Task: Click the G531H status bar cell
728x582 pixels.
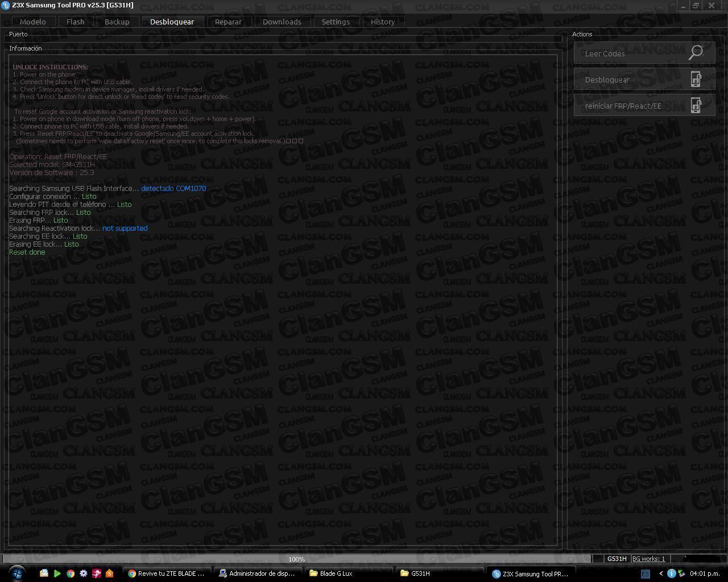Action: click(617, 559)
